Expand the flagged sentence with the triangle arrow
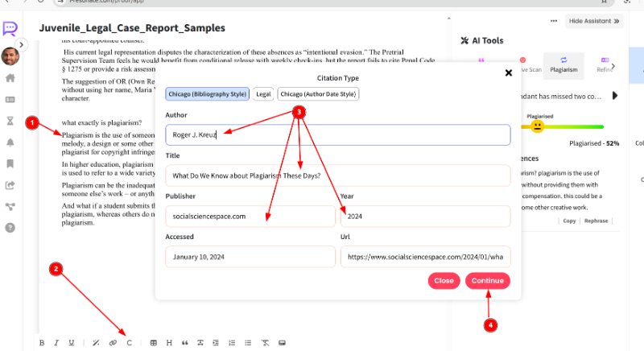 (616, 96)
